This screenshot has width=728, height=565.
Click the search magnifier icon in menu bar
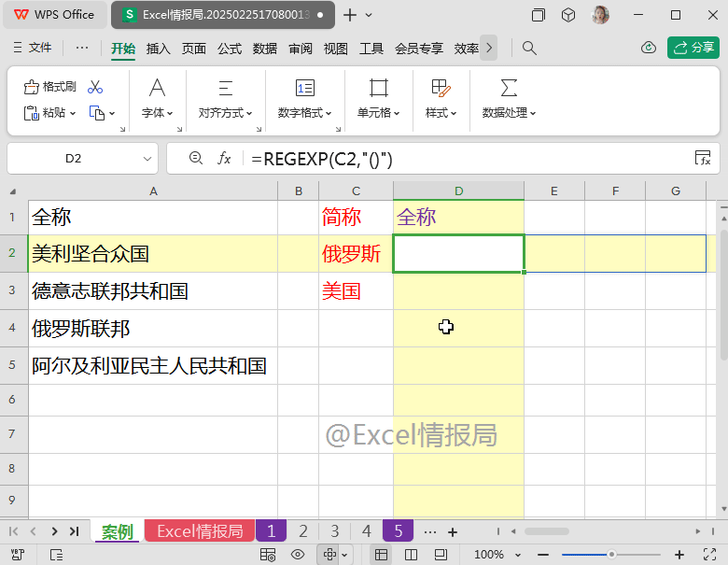(x=529, y=48)
